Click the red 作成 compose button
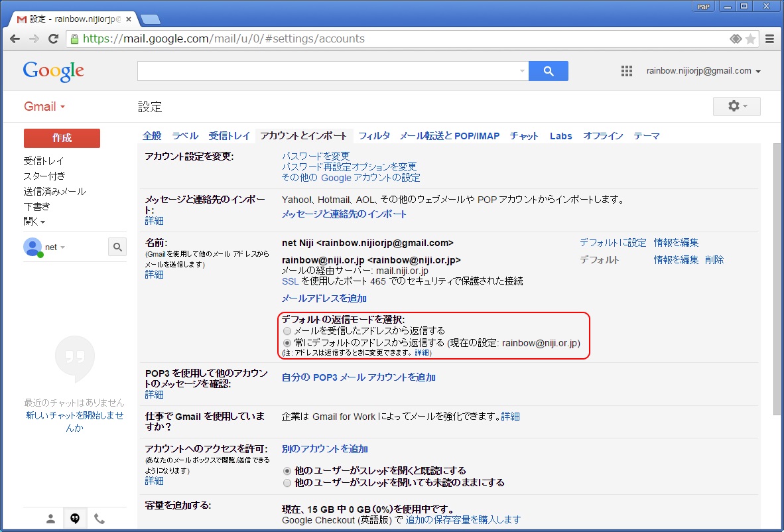 [x=62, y=138]
